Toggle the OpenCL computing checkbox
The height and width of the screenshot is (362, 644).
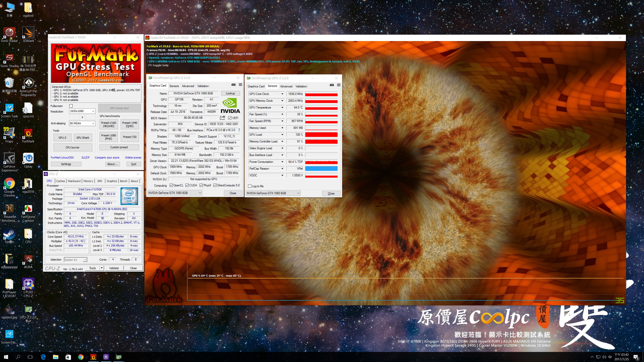[x=171, y=185]
